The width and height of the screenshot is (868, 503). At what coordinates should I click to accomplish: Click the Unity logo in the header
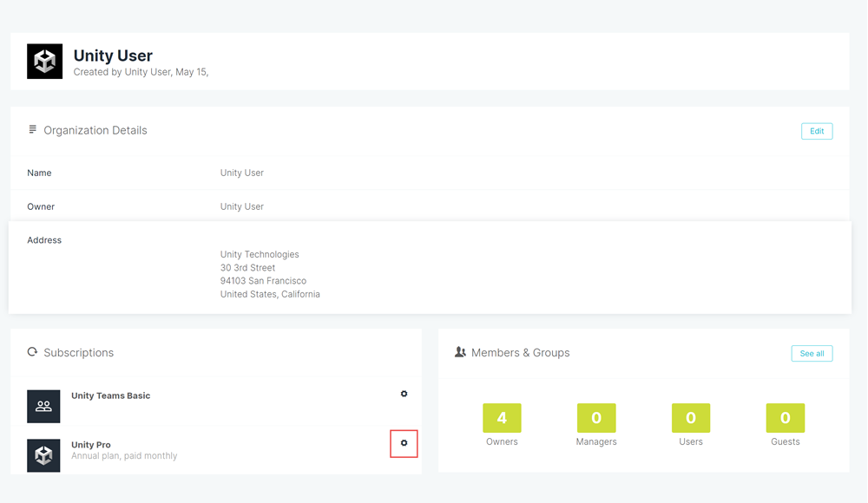(44, 62)
